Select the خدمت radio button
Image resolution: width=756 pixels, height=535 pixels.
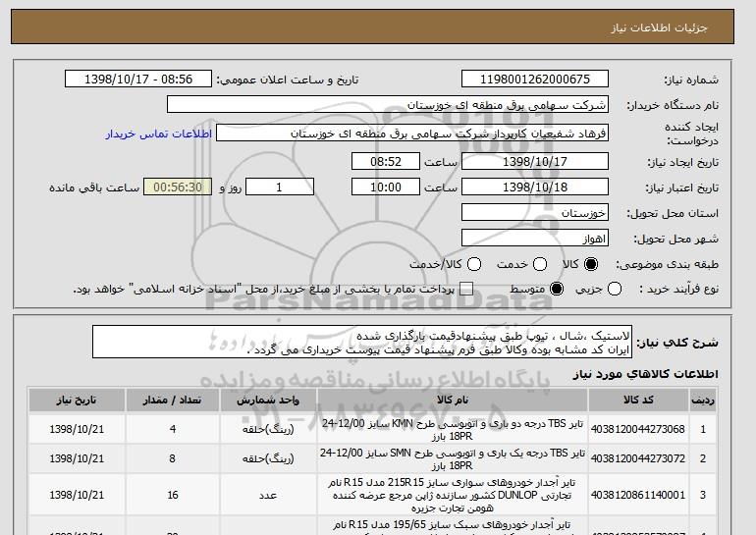pyautogui.click(x=540, y=264)
